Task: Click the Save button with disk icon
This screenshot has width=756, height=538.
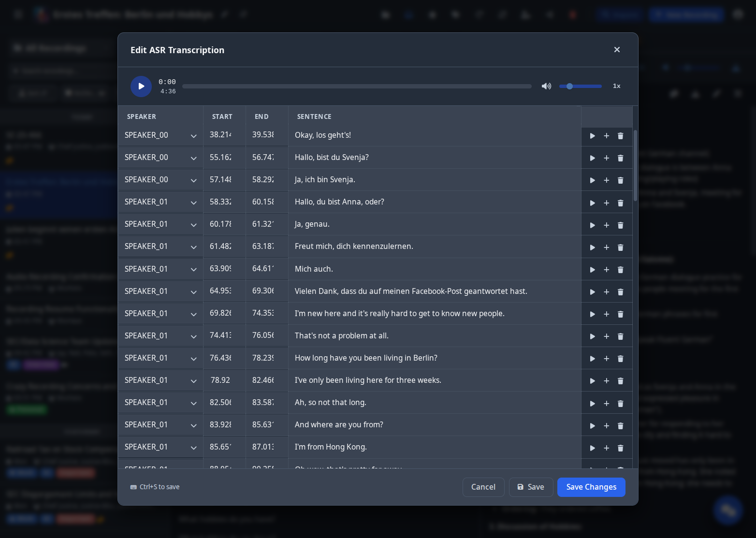Action: pyautogui.click(x=531, y=487)
